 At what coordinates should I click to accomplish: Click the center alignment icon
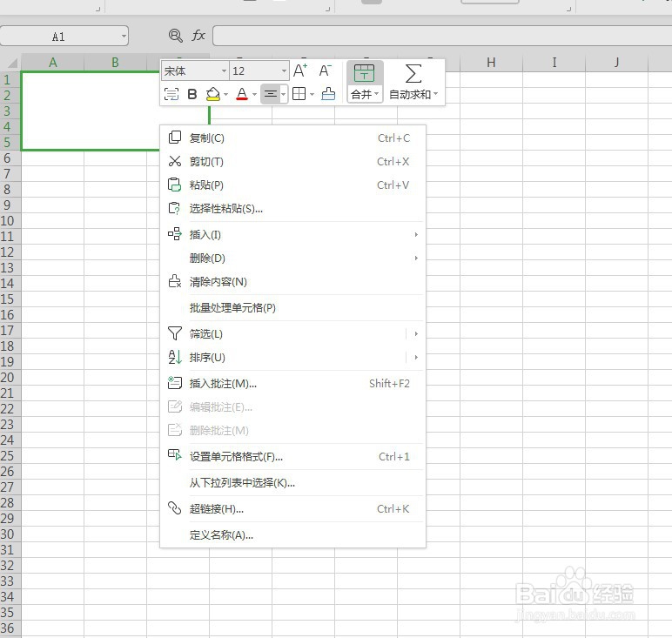[x=271, y=93]
